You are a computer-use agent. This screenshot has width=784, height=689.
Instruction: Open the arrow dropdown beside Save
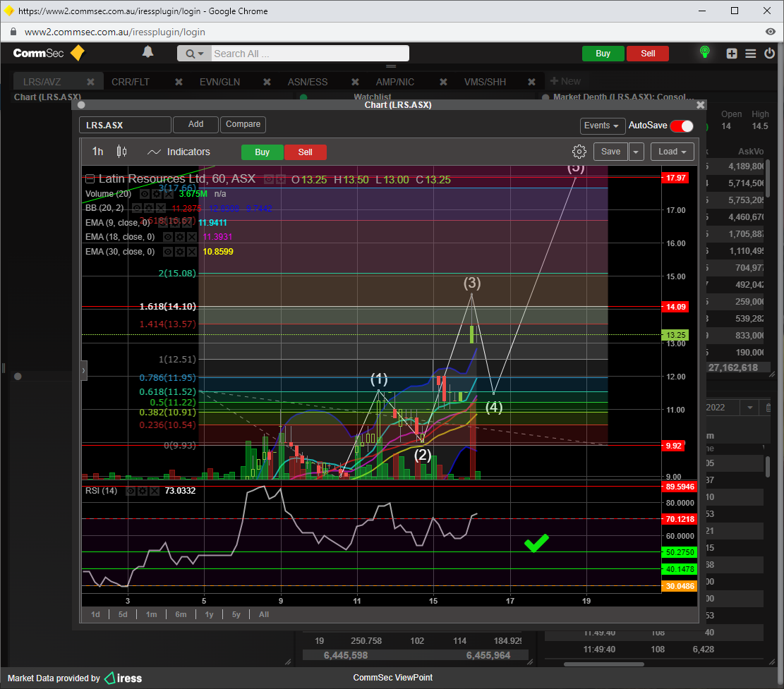click(637, 152)
